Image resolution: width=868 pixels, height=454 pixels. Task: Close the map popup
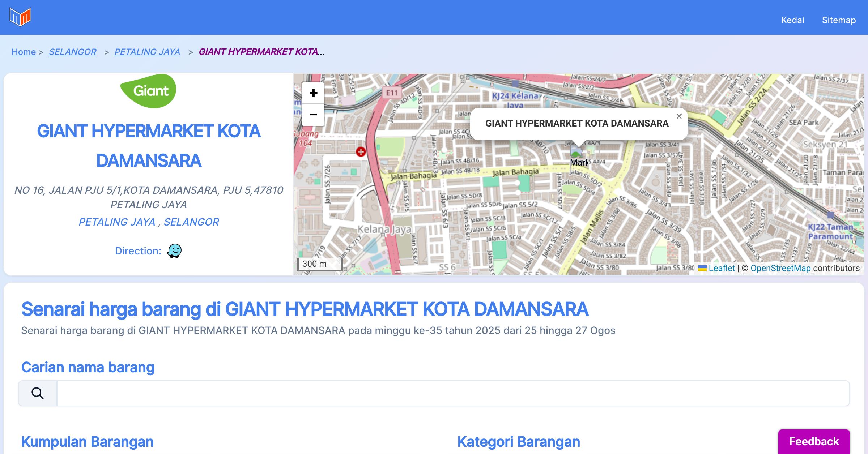pos(679,116)
